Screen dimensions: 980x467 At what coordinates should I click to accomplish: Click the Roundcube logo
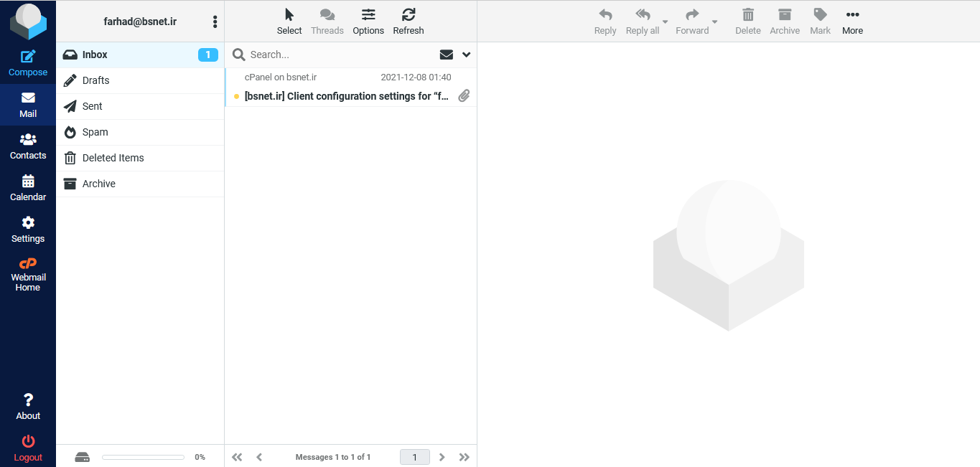pyautogui.click(x=28, y=22)
